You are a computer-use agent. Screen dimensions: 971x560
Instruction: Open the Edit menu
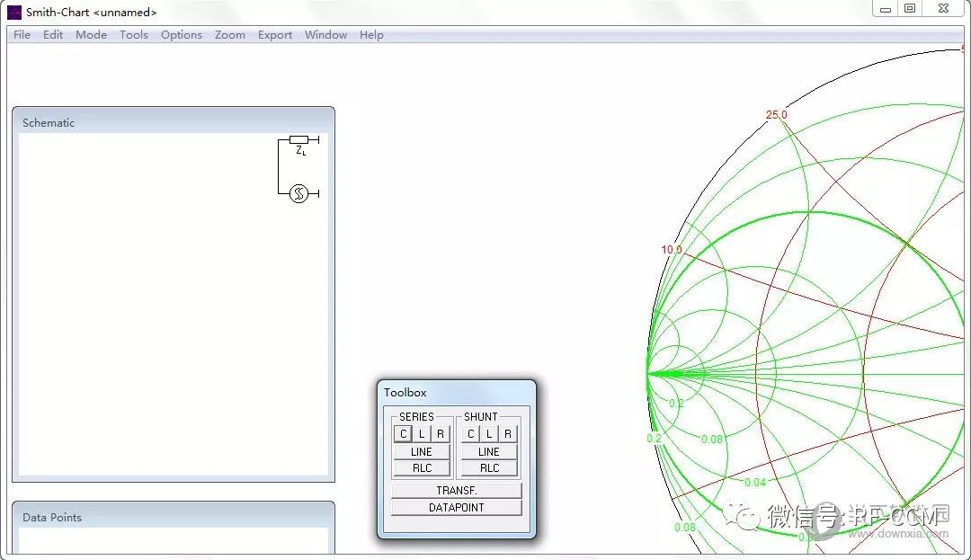click(53, 35)
